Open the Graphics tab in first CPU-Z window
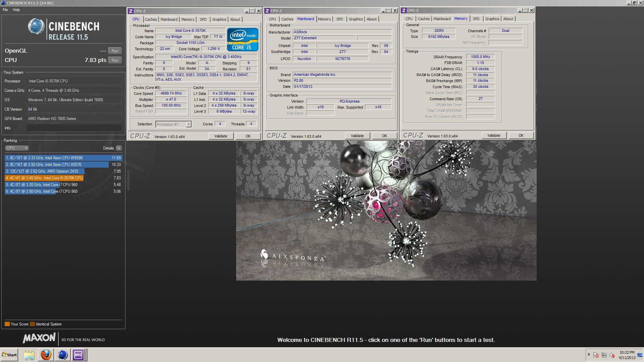The image size is (644, 362). click(219, 19)
